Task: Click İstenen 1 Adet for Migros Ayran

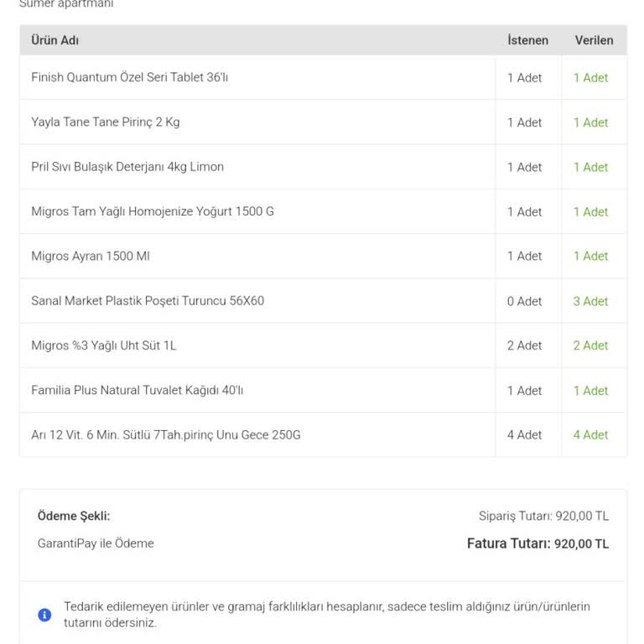Action: pyautogui.click(x=524, y=256)
